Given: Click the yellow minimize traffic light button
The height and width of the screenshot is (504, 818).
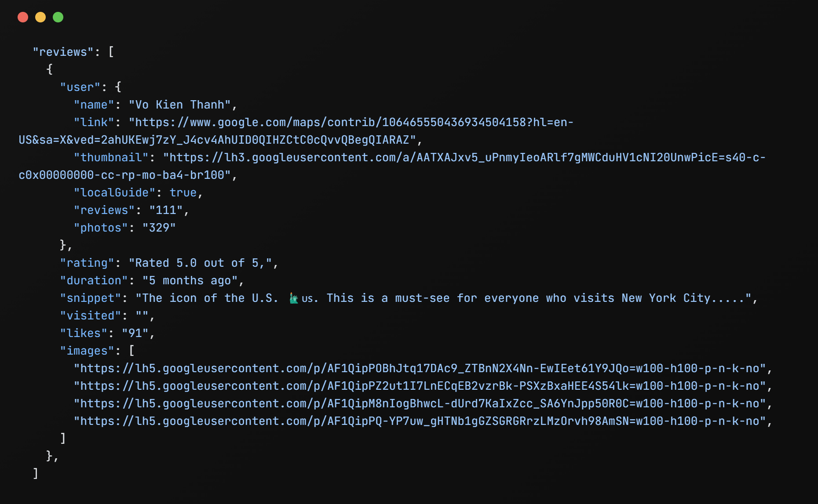Looking at the screenshot, I should 40,17.
